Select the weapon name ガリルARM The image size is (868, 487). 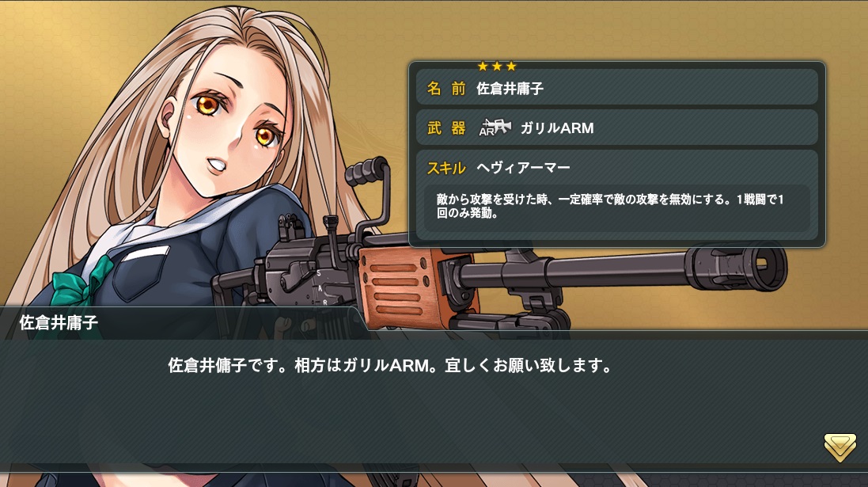point(557,128)
